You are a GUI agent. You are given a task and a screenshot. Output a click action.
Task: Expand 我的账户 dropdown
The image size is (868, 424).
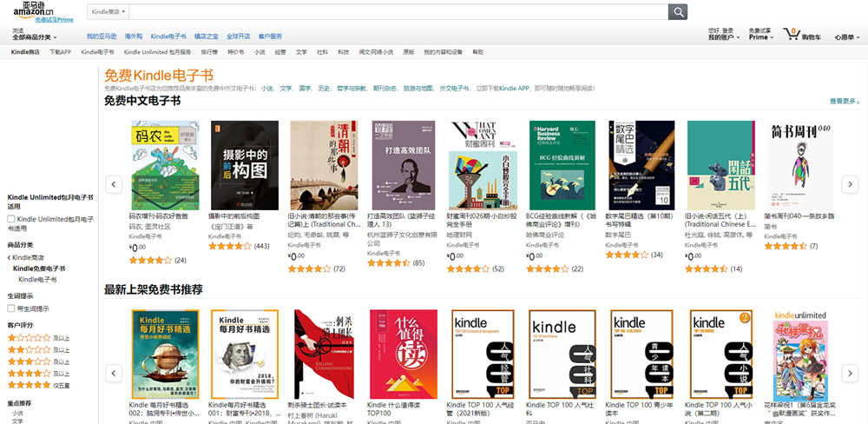pos(724,37)
